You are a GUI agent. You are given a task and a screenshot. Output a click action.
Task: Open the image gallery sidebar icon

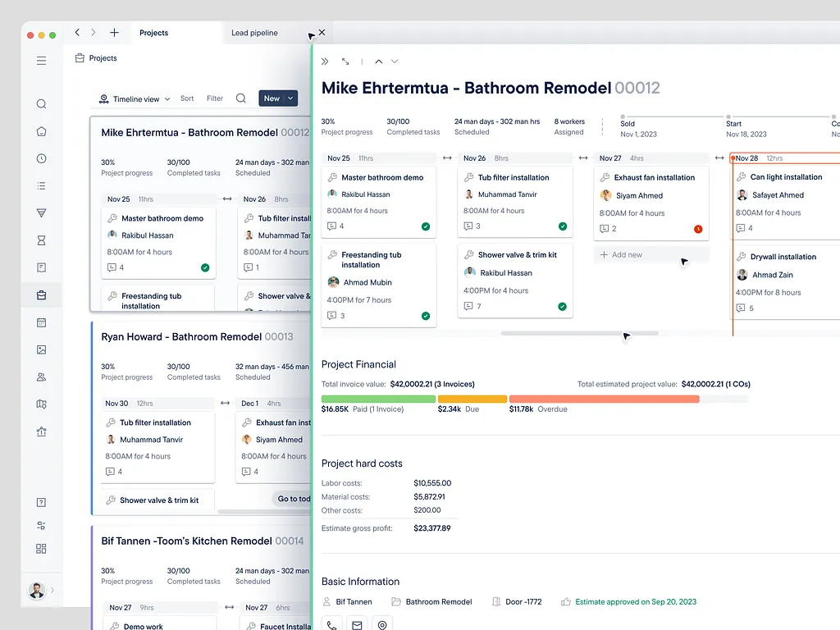[x=41, y=349]
